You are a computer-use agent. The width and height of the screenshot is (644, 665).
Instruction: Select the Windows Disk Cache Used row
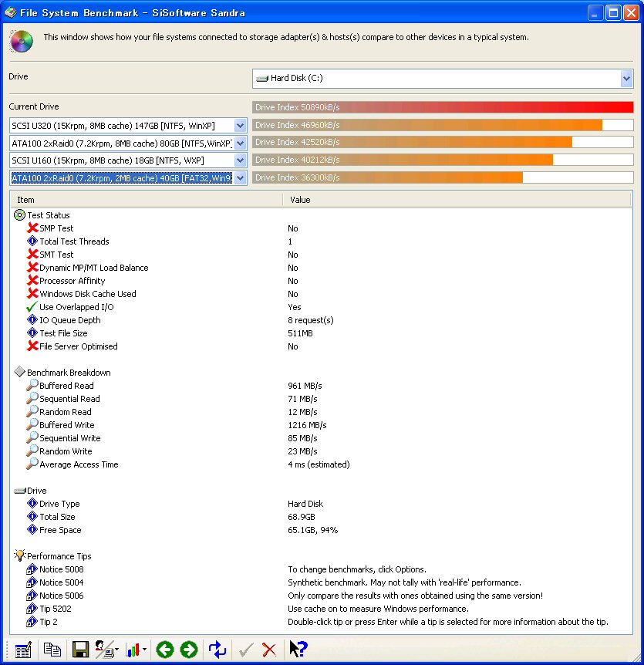[x=321, y=294]
